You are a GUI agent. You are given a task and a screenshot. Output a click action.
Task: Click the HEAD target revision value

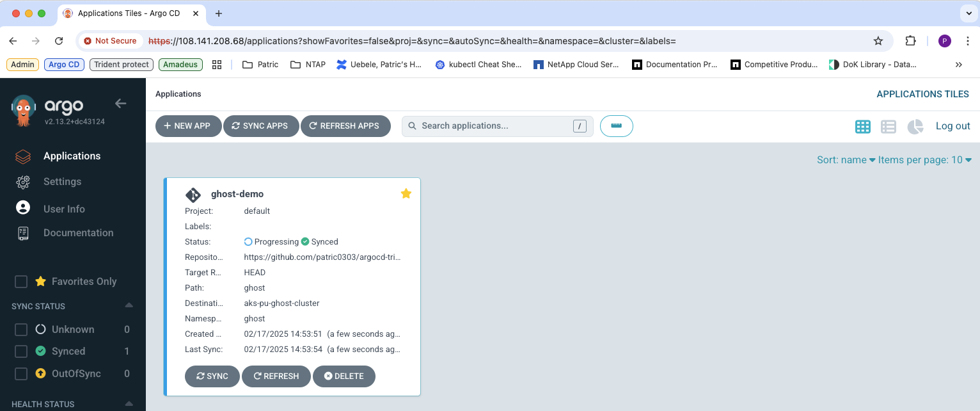point(255,273)
